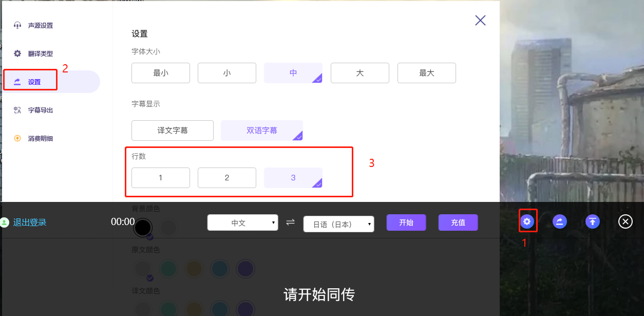This screenshot has height=316, width=644.
Task: Click the coin icon beside 消费明细
Action: (x=17, y=138)
